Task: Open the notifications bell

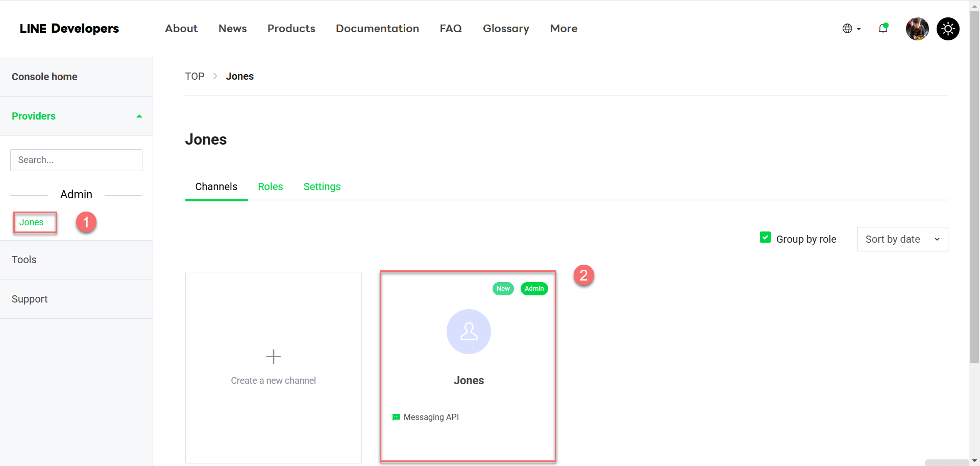Action: coord(883,29)
